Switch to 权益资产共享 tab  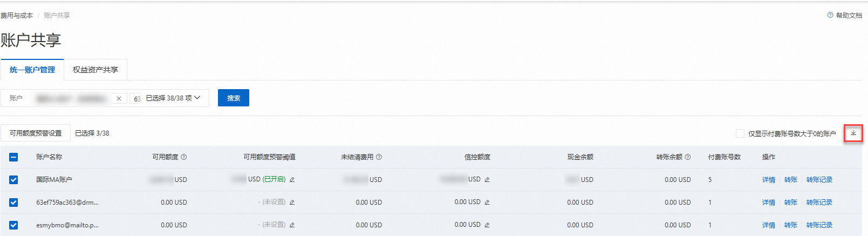click(95, 70)
